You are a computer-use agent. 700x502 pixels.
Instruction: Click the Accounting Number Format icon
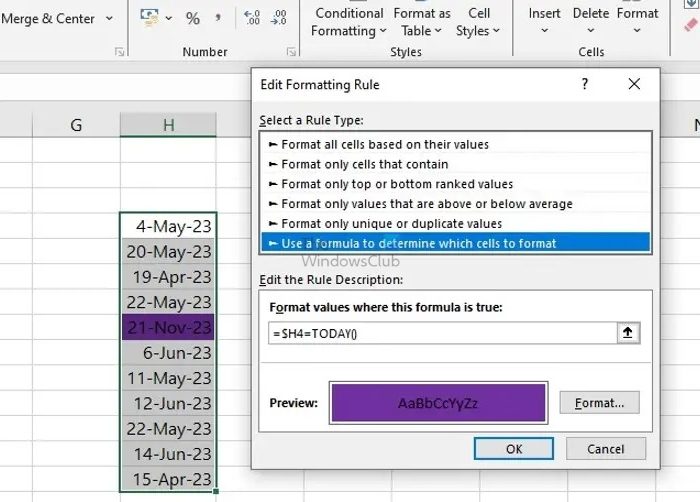pos(149,18)
